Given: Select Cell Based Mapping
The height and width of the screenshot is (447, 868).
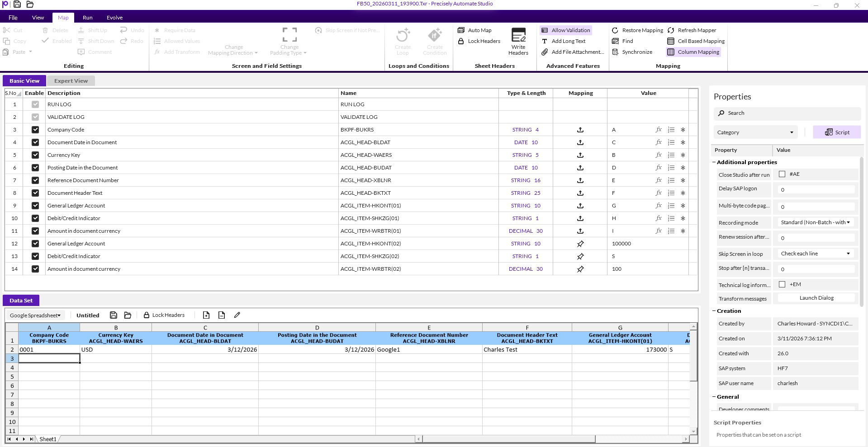Looking at the screenshot, I should coord(696,41).
